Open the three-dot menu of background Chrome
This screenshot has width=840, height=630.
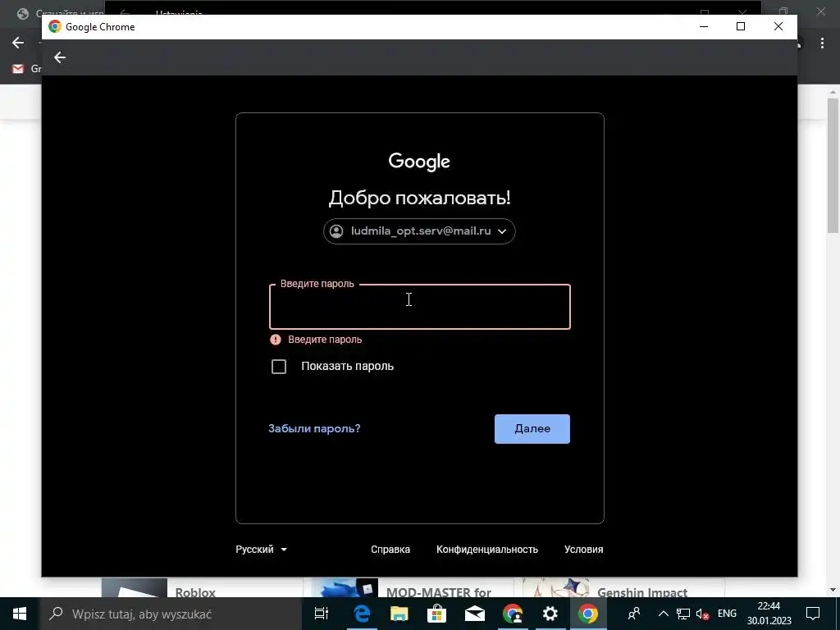pyautogui.click(x=822, y=43)
